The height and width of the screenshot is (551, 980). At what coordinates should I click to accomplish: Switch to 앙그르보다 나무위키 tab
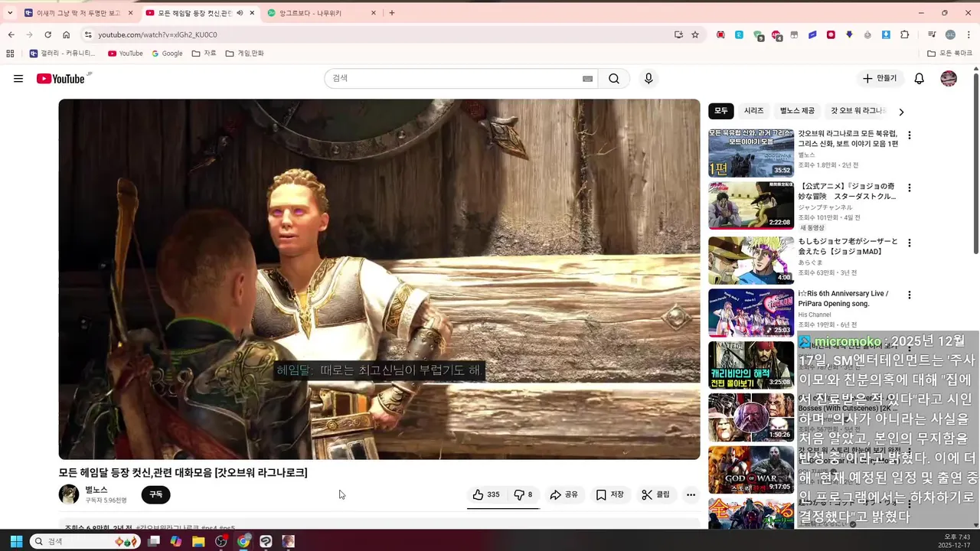tap(322, 13)
